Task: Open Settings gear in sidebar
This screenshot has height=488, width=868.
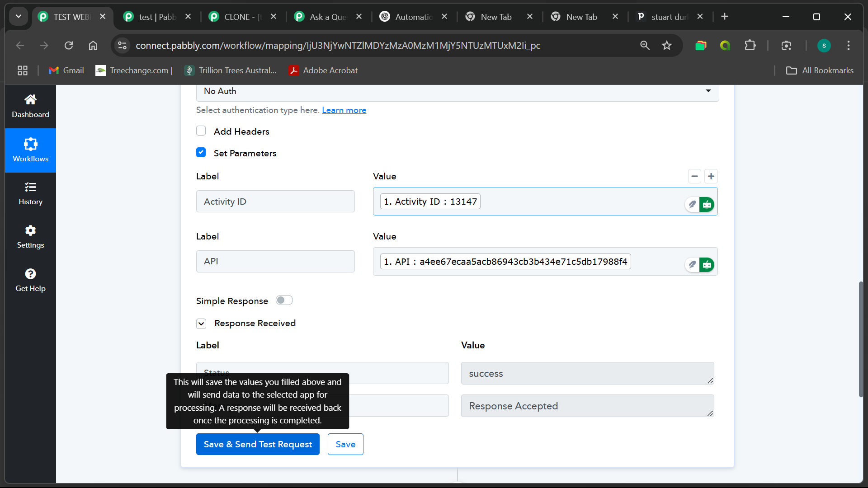Action: [x=30, y=230]
